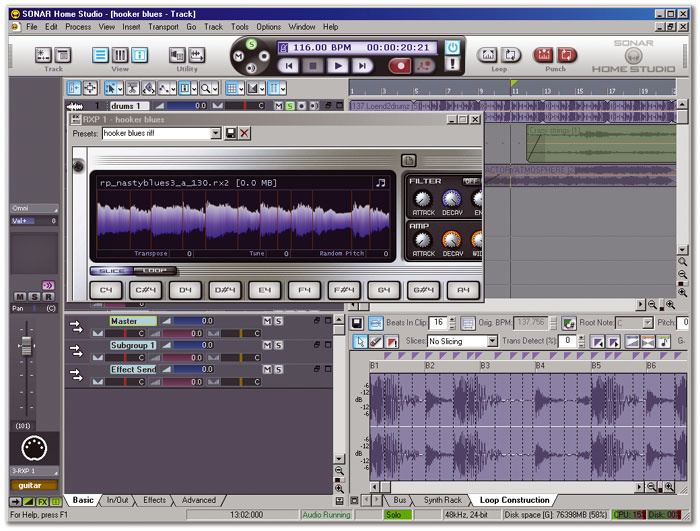The height and width of the screenshot is (531, 700).
Task: Open the Root Note dropdown
Action: tap(649, 323)
